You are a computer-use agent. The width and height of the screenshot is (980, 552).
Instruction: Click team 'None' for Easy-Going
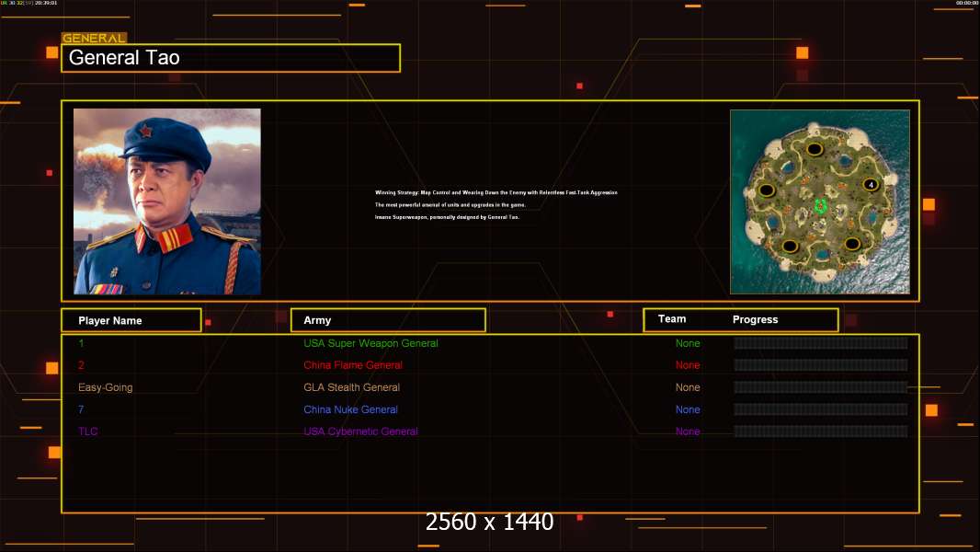[x=688, y=387]
